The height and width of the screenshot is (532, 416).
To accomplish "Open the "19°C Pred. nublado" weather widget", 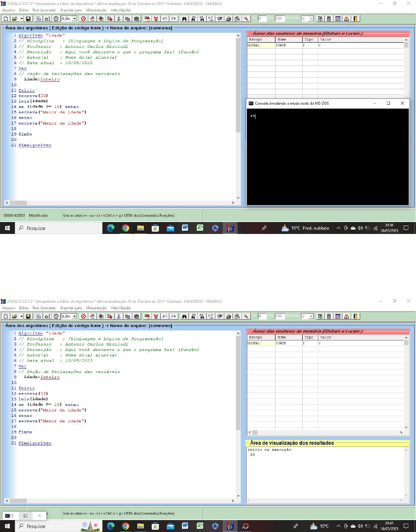I will [x=306, y=228].
